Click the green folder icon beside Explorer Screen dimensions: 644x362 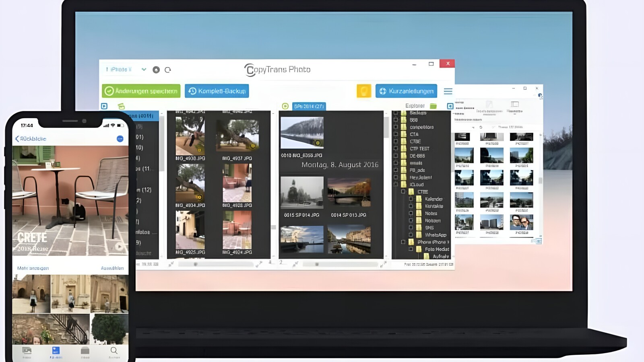pyautogui.click(x=433, y=106)
